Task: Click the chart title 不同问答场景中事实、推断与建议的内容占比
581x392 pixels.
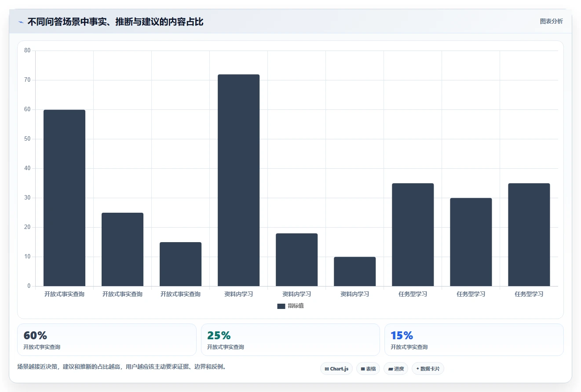Action: pyautogui.click(x=115, y=22)
